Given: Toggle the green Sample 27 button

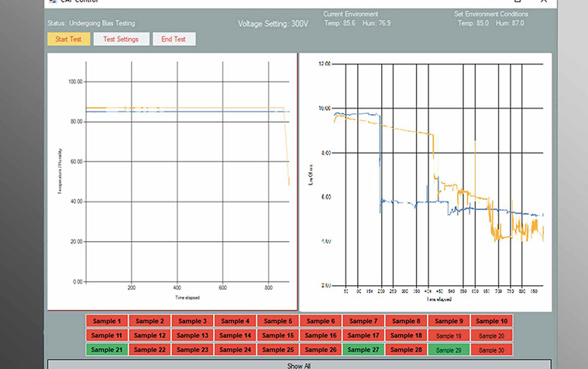Looking at the screenshot, I should 363,350.
